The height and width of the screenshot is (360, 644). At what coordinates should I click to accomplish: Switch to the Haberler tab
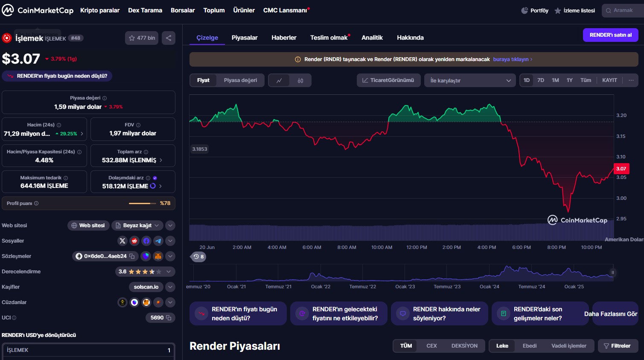tap(284, 38)
